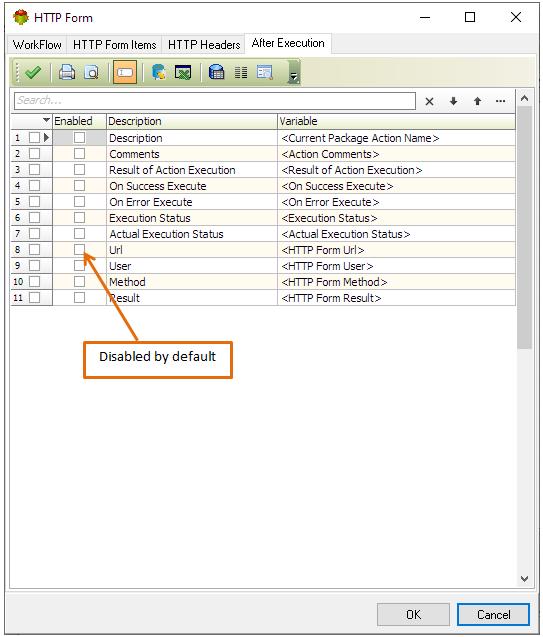
Task: Click the Print toolbar icon
Action: pyautogui.click(x=67, y=72)
